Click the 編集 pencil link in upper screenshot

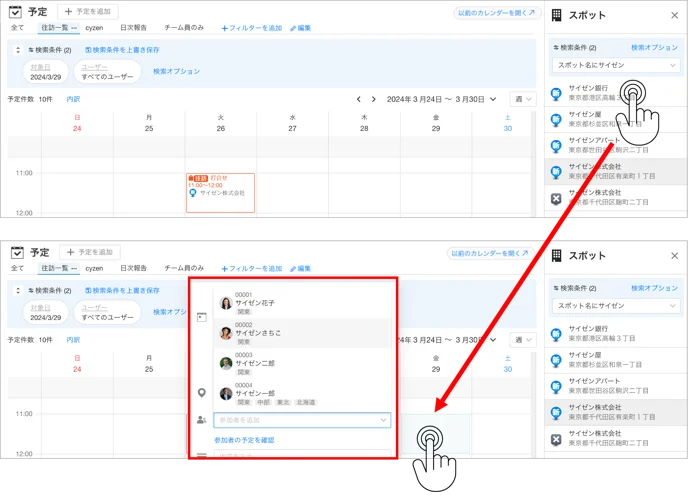[x=301, y=28]
